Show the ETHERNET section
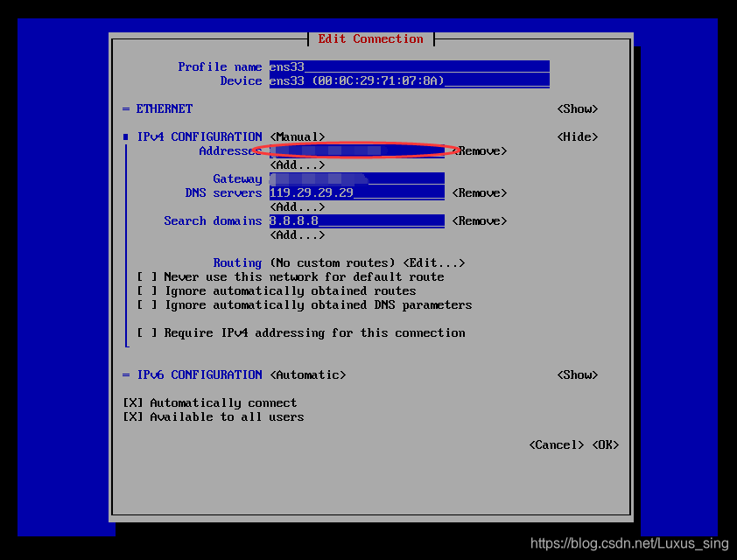The height and width of the screenshot is (560, 737). 577,109
